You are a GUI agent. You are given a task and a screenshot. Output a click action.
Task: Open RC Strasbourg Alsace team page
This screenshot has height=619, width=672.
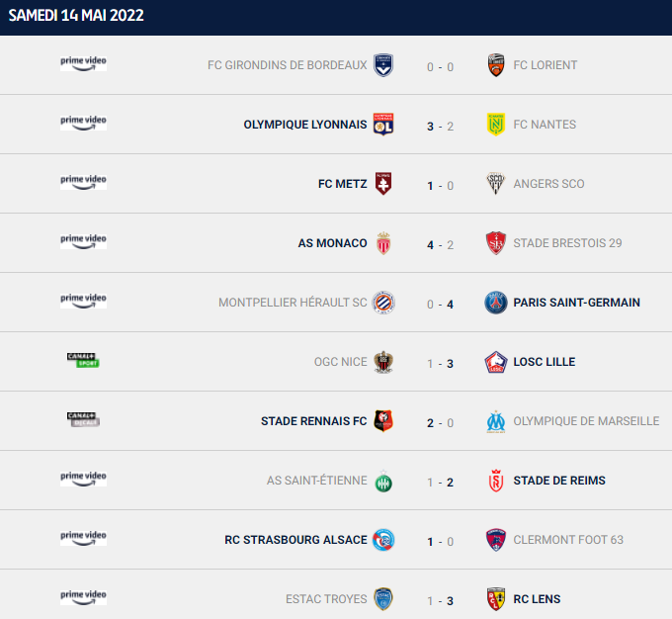coord(295,540)
